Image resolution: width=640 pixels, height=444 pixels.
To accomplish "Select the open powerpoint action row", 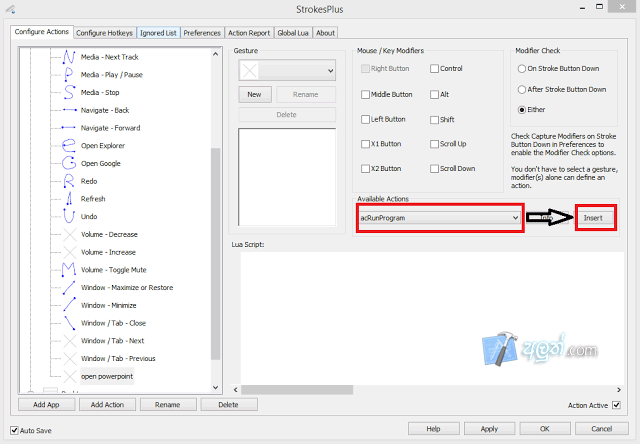I will point(107,376).
